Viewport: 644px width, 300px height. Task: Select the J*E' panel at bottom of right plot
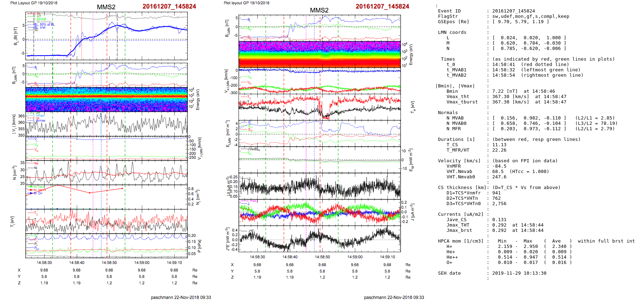(320, 239)
